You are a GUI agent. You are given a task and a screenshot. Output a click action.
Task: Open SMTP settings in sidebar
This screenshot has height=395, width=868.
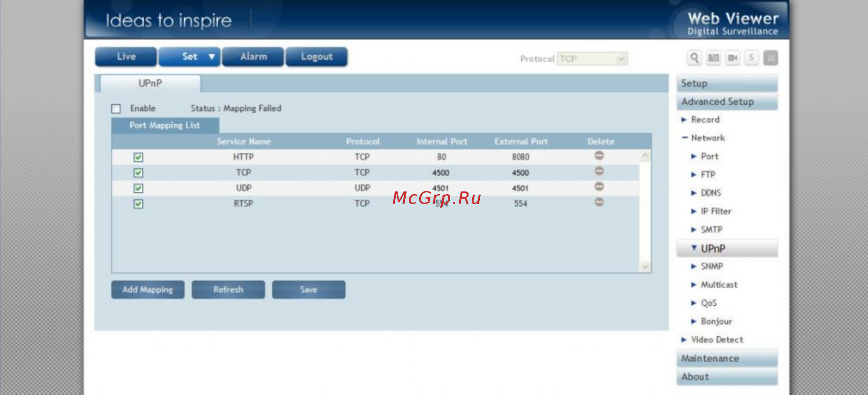point(706,230)
